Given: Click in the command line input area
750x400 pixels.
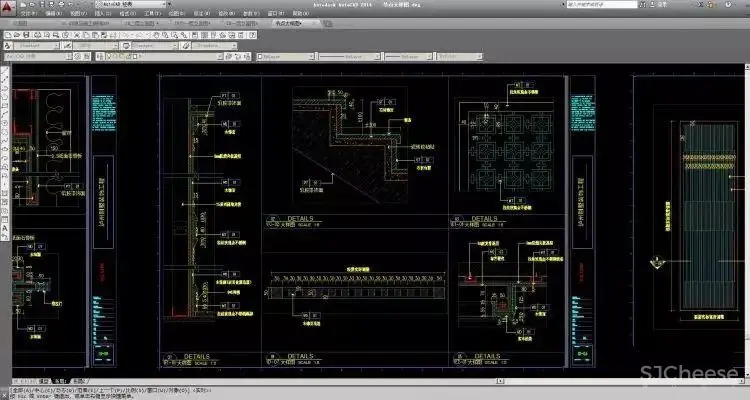Looking at the screenshot, I should [x=300, y=394].
